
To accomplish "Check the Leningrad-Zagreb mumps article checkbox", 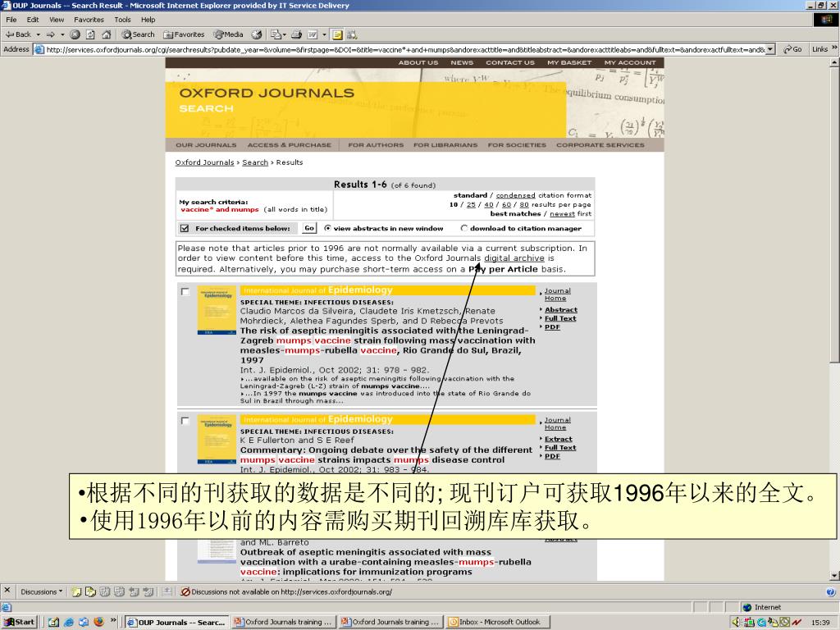I will (185, 292).
